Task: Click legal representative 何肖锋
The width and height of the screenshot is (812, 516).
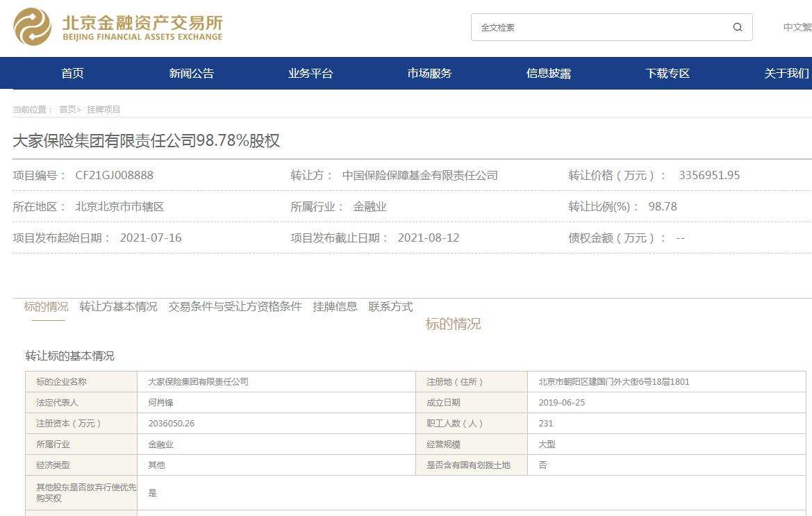Action: pos(160,402)
